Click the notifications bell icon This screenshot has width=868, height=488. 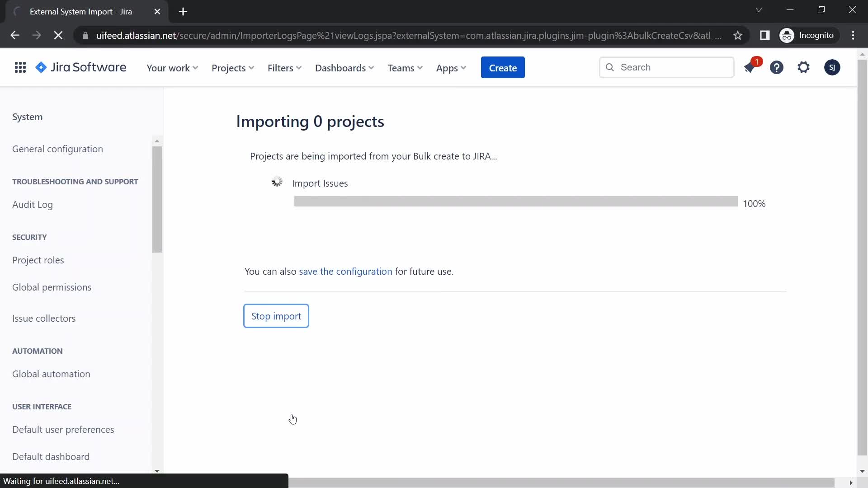click(750, 67)
